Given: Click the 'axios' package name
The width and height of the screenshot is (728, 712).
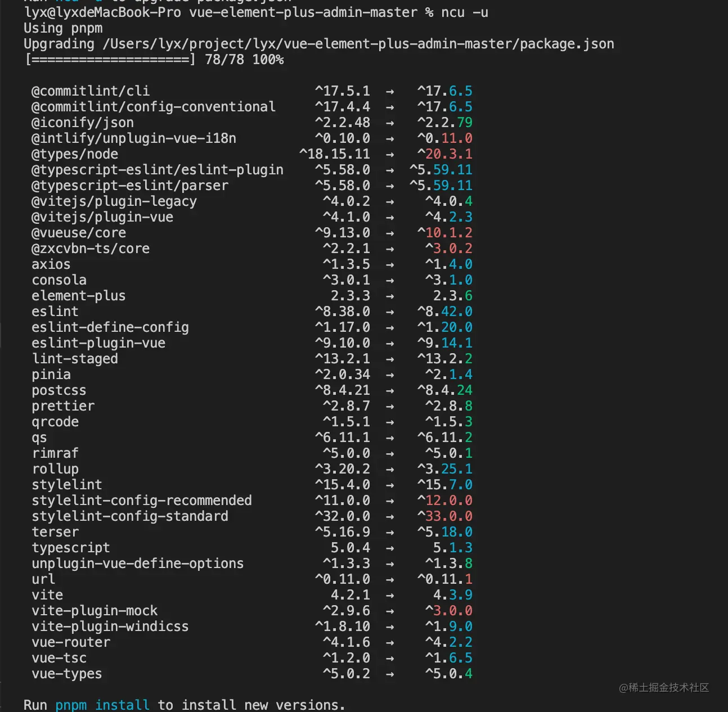Looking at the screenshot, I should (51, 264).
